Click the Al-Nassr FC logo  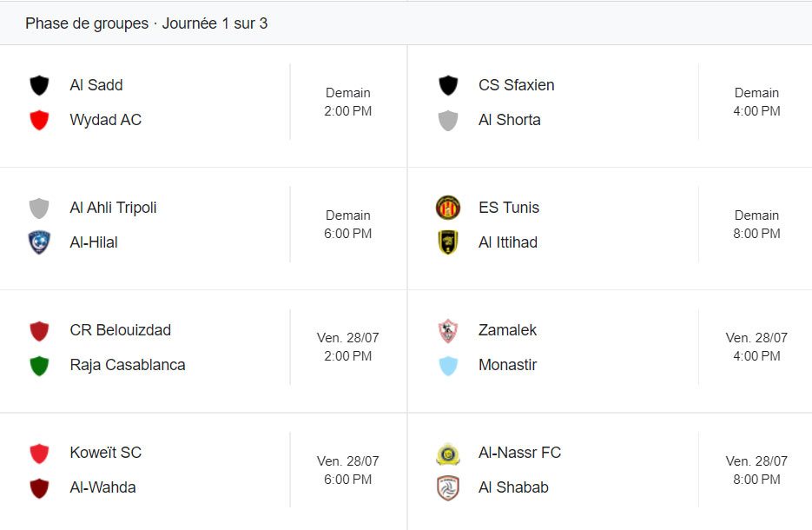coord(448,453)
